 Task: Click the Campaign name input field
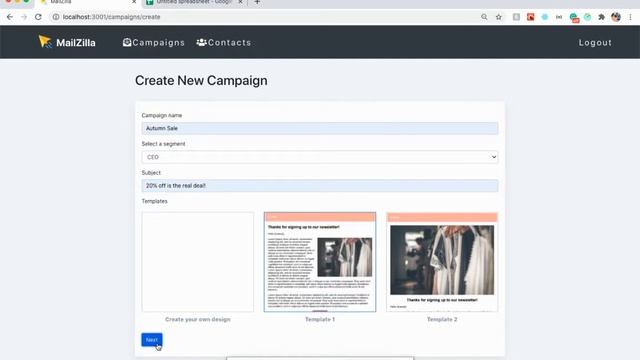(320, 128)
